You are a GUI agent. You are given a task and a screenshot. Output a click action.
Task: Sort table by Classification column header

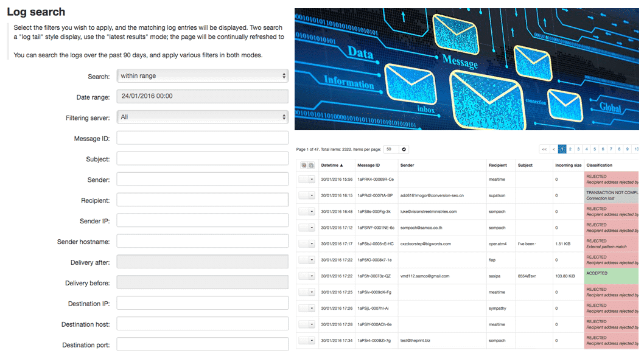pyautogui.click(x=599, y=166)
